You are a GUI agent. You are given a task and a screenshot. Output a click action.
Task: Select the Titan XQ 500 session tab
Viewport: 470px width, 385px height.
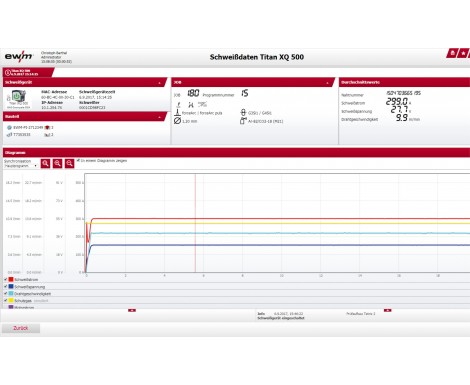[x=27, y=72]
